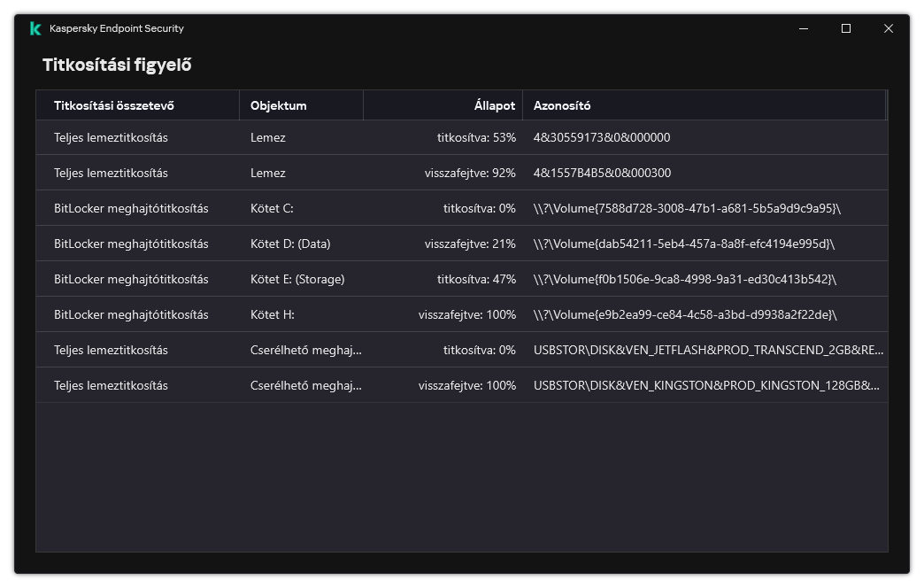Maximize the Kaspersky Endpoint Security window
The image size is (924, 588).
(x=846, y=28)
